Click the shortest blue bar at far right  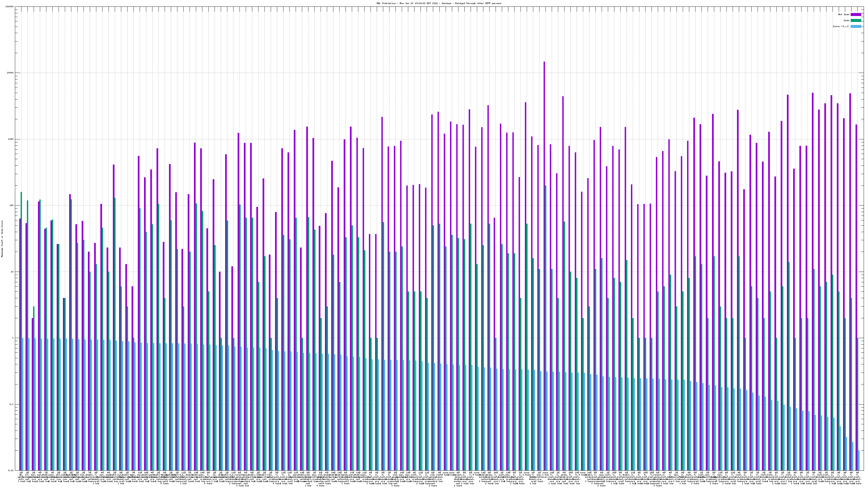tap(859, 460)
